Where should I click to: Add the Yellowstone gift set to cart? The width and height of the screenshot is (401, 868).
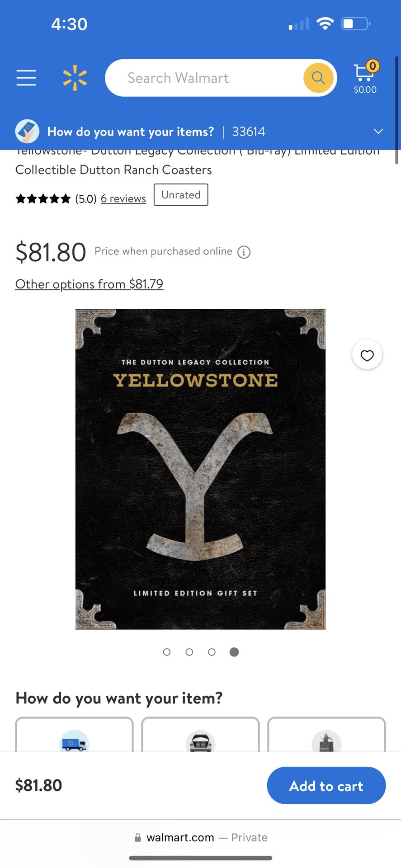[x=326, y=786]
